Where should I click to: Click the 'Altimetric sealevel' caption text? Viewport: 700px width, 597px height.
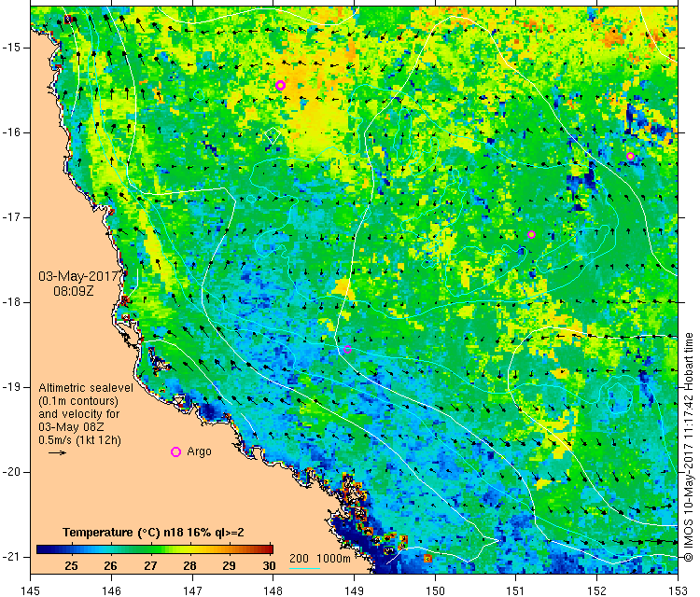(86, 388)
